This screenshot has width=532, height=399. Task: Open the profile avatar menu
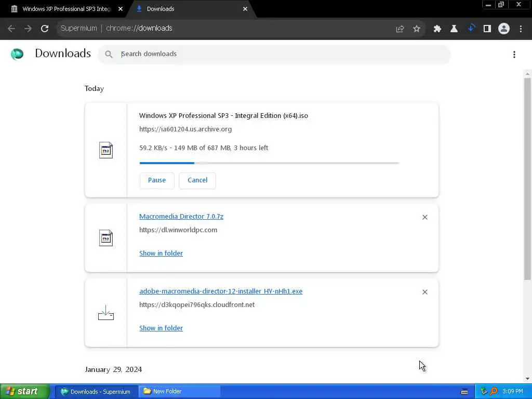[x=504, y=29]
